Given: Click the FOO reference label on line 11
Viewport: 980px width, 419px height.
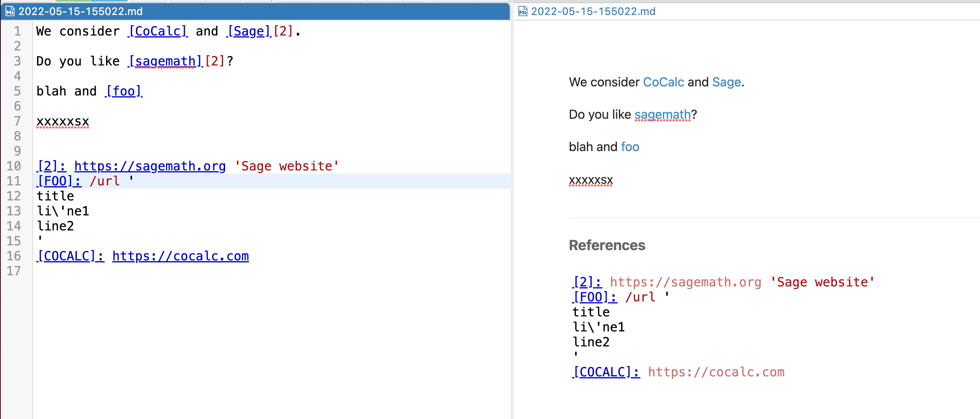Looking at the screenshot, I should coord(58,181).
